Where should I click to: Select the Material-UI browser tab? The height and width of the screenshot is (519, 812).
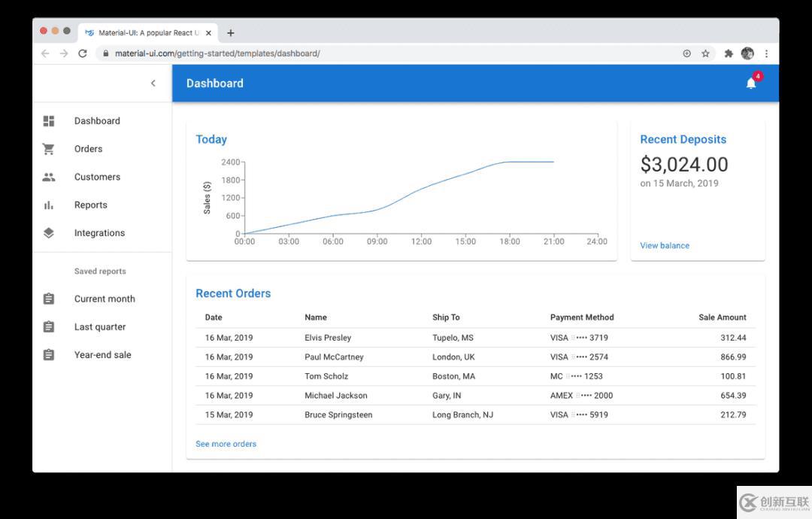click(x=147, y=33)
